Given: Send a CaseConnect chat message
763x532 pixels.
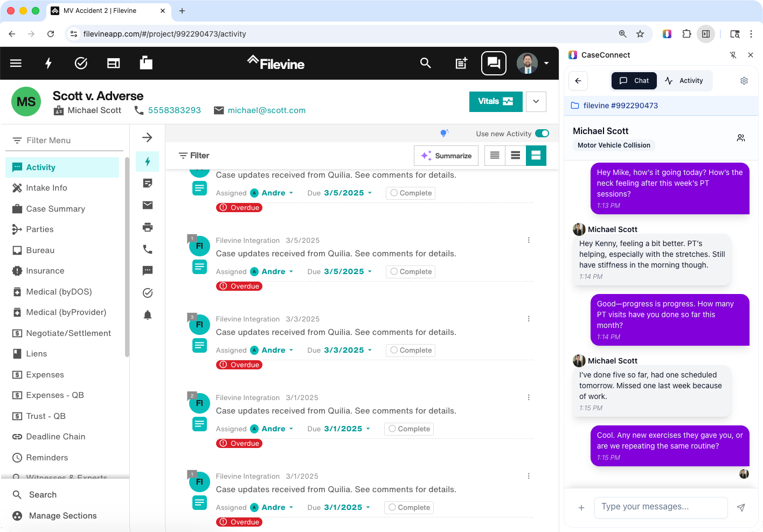Looking at the screenshot, I should click(741, 507).
